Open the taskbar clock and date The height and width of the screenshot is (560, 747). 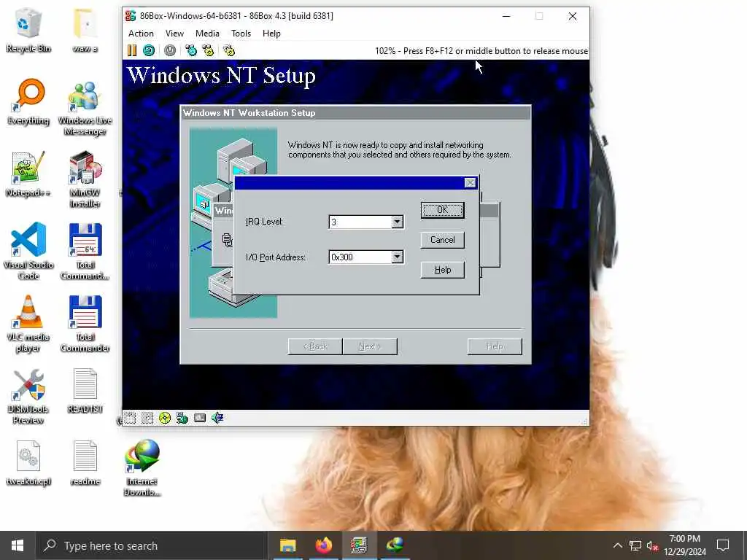click(x=684, y=545)
